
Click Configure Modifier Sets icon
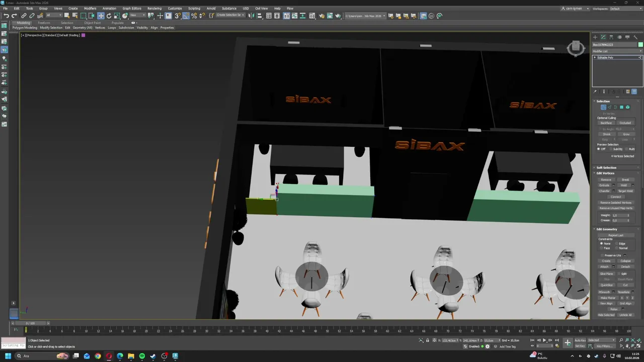(634, 92)
